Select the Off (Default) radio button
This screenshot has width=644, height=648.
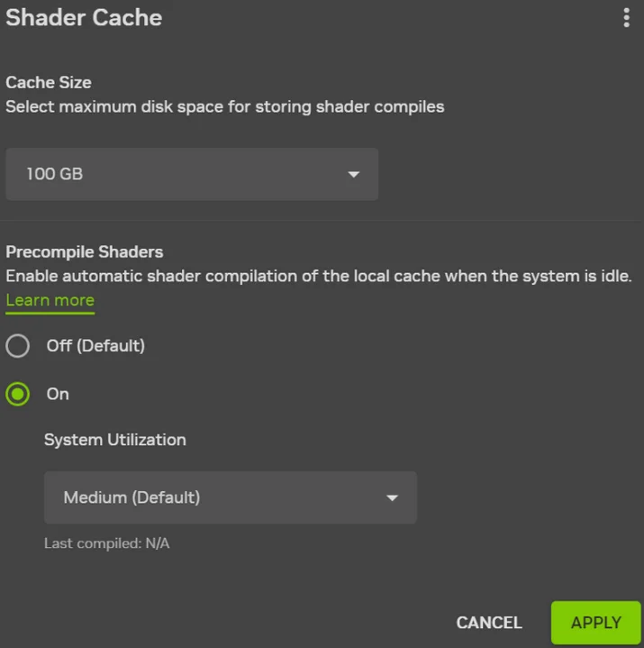click(x=18, y=345)
